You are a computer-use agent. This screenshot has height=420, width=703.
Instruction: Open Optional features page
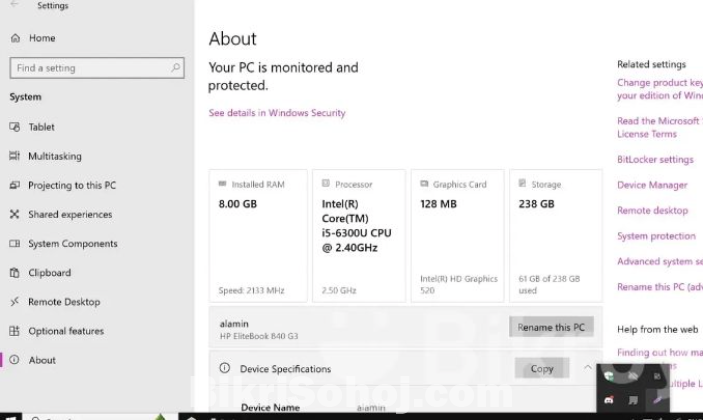pyautogui.click(x=65, y=331)
